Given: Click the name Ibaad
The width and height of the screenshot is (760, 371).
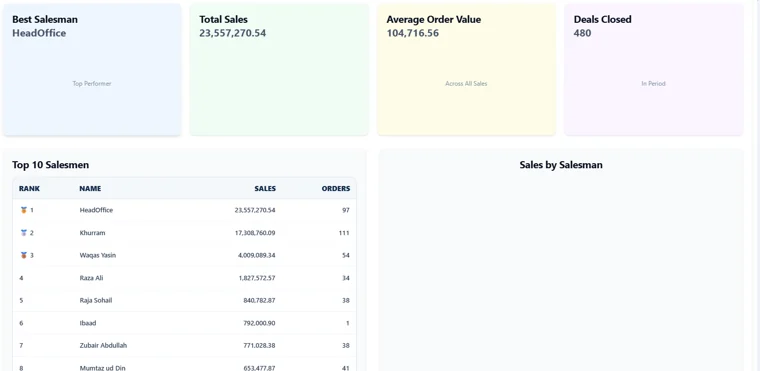Looking at the screenshot, I should pos(88,323).
